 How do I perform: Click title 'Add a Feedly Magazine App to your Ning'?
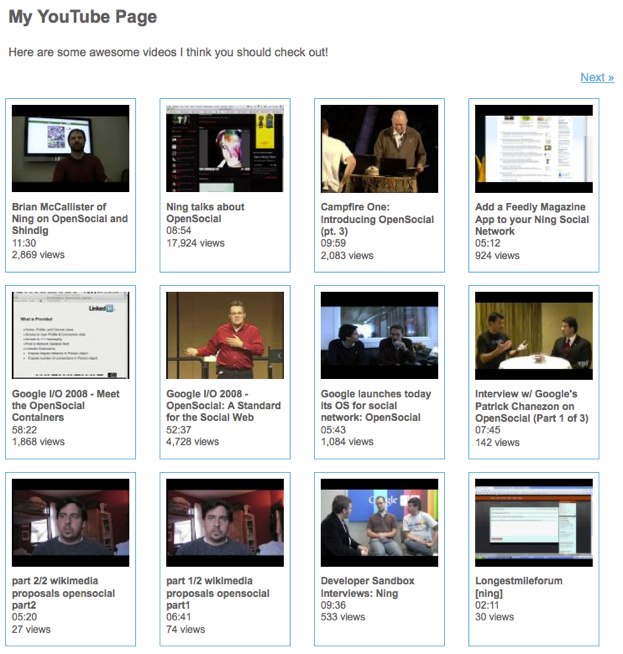point(532,219)
